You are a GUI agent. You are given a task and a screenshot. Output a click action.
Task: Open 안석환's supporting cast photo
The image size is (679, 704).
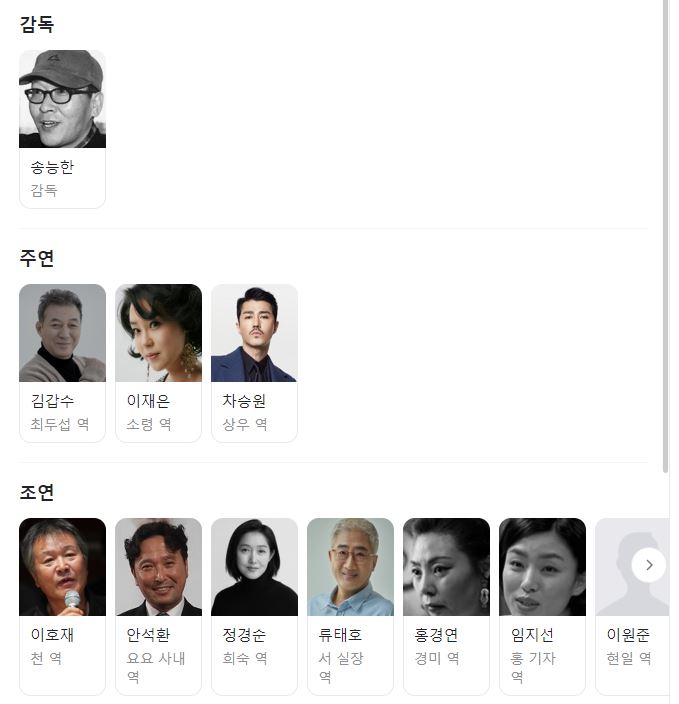tap(159, 567)
